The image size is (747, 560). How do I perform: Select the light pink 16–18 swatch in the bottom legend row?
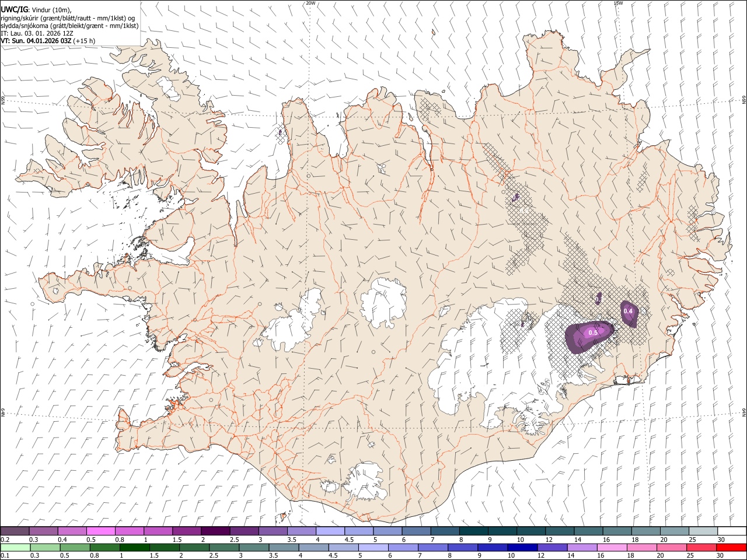[x=611, y=547]
